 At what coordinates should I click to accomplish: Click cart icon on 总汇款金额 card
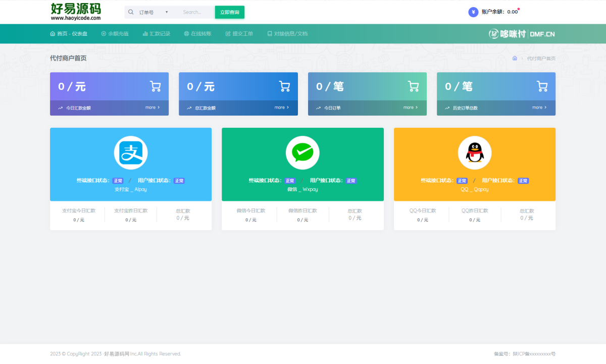coord(285,86)
